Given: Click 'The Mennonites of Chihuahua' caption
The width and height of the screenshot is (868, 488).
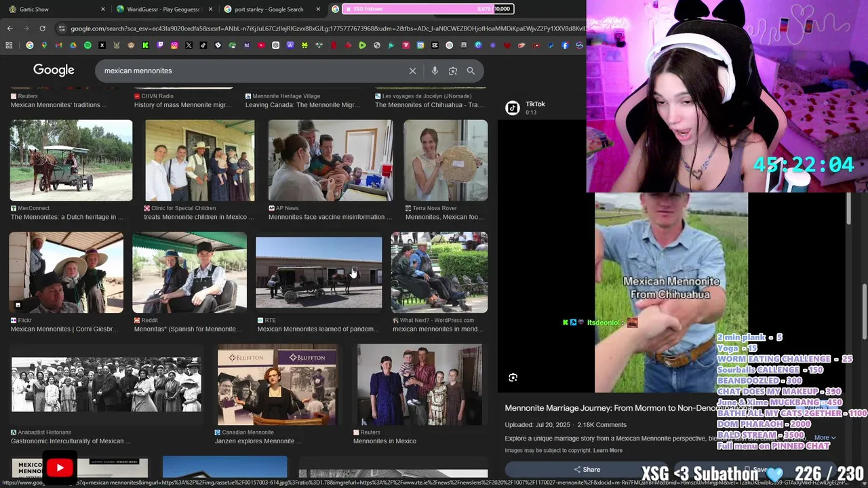Looking at the screenshot, I should (429, 105).
